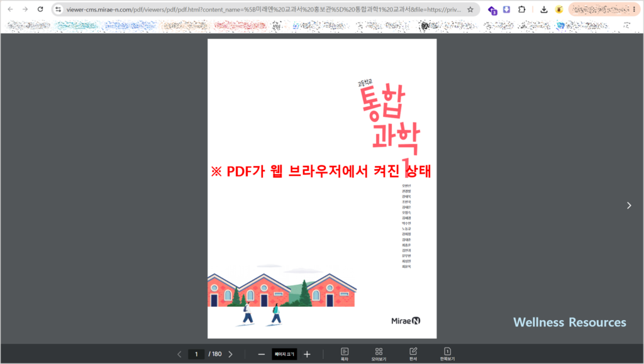This screenshot has width=644, height=364.
Task: Flip to next page using right-side arrow
Action: (629, 205)
